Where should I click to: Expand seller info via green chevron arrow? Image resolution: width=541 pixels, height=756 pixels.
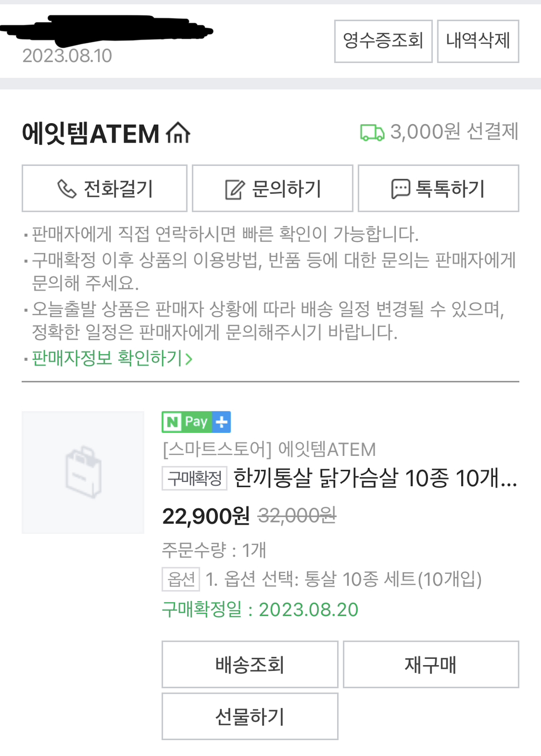tap(189, 359)
